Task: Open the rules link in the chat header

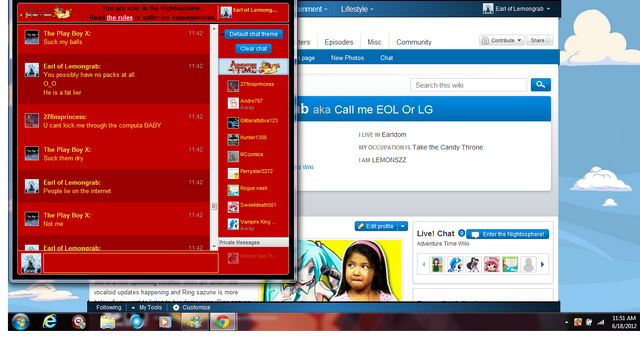Action: tap(120, 18)
